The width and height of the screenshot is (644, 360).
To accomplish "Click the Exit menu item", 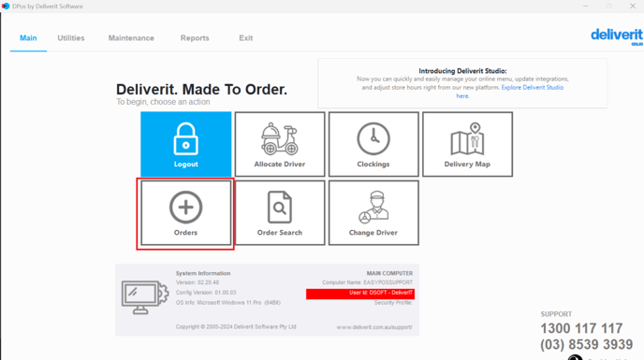I will point(245,37).
